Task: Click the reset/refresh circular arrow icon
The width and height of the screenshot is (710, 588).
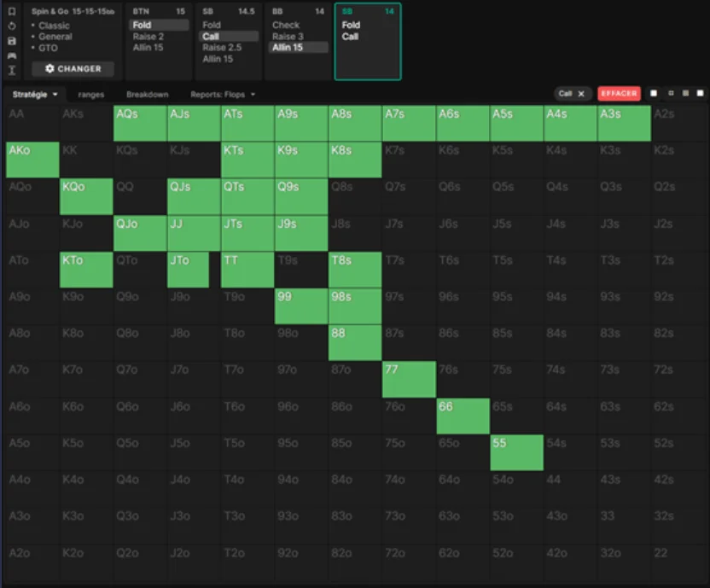Action: pos(11,26)
